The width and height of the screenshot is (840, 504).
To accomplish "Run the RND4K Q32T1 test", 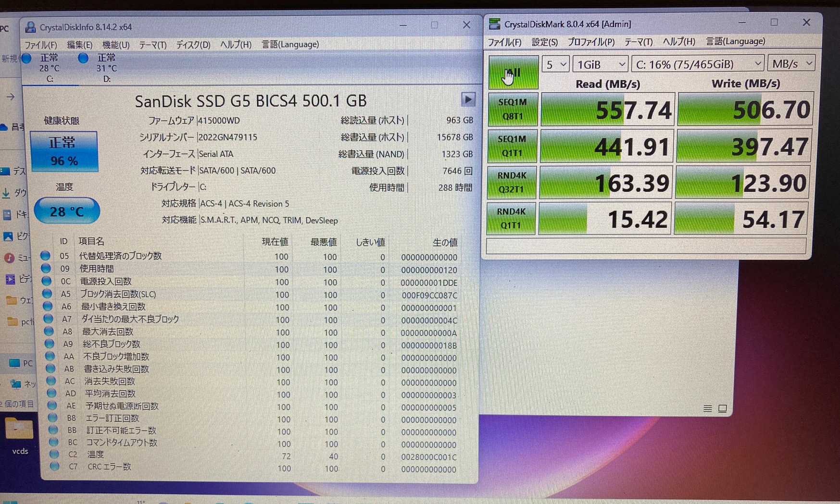I will tap(511, 182).
